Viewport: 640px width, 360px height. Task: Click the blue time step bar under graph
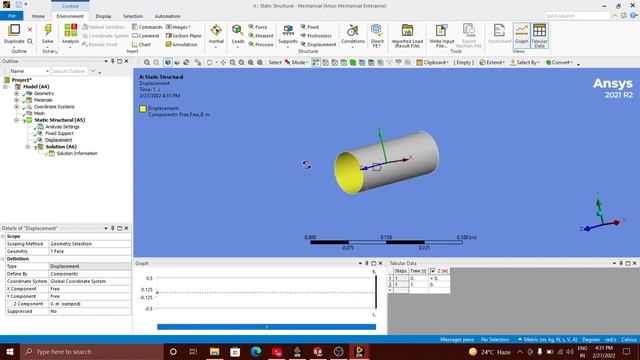tap(267, 327)
